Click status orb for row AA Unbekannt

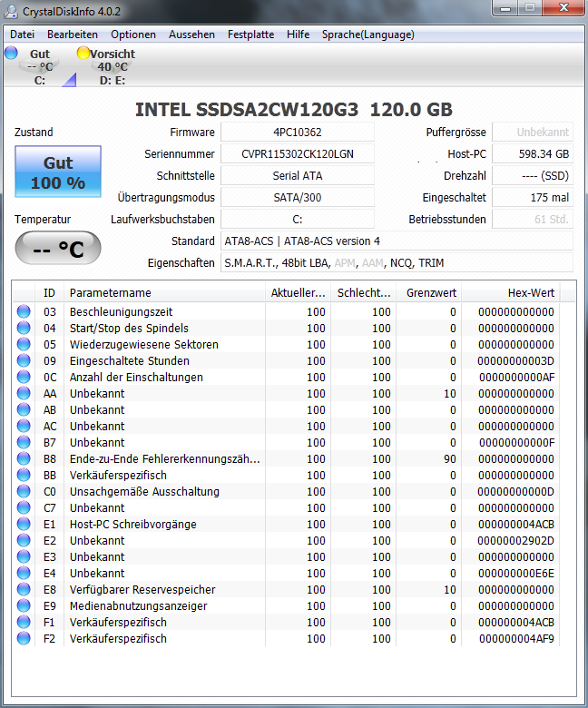[x=24, y=393]
